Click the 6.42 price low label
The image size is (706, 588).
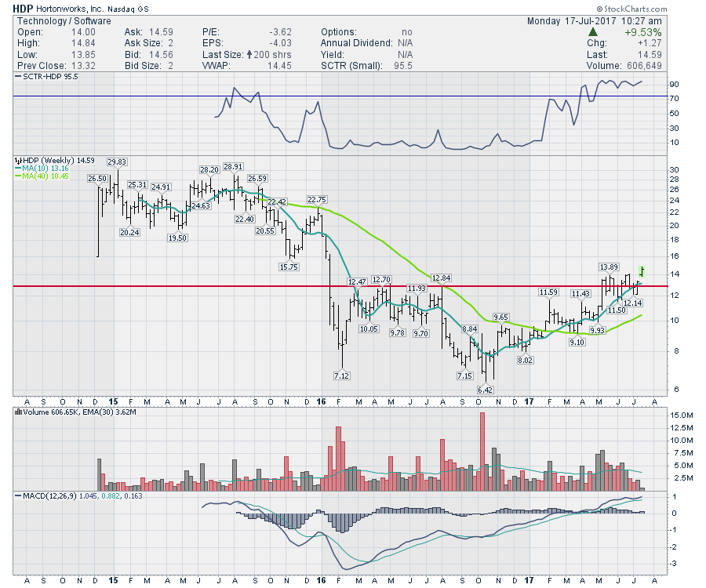(x=485, y=390)
